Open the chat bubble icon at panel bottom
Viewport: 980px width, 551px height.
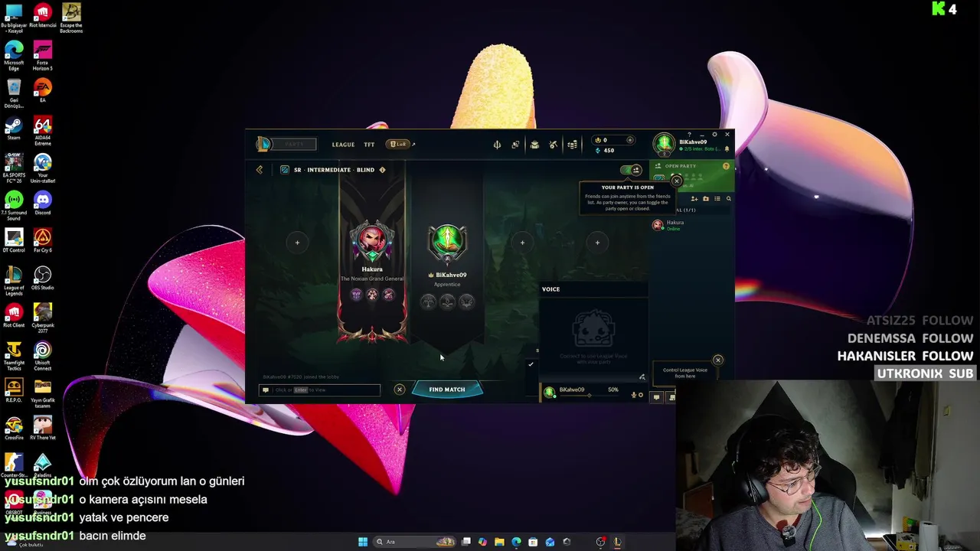coord(656,397)
